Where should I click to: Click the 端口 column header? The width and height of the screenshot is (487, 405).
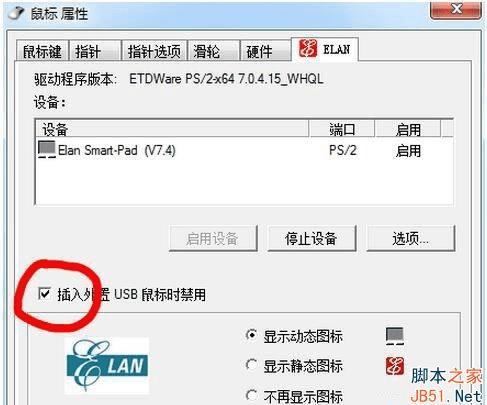point(342,129)
